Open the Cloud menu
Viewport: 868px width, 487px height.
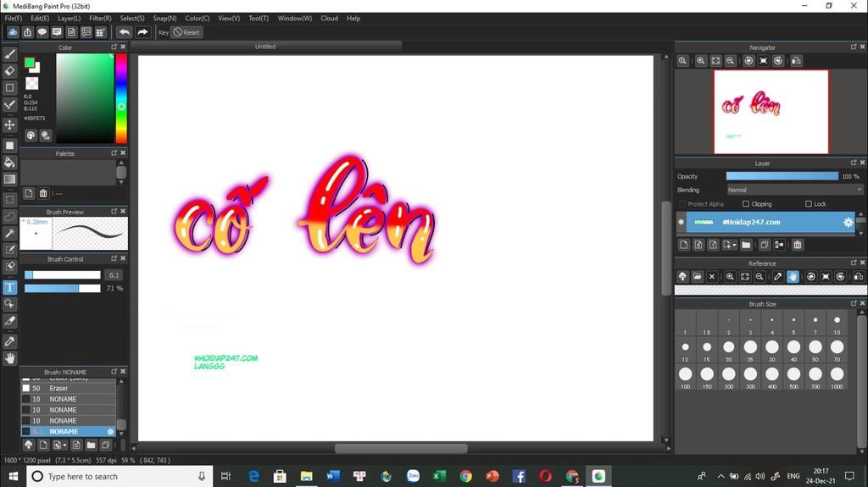tap(330, 19)
